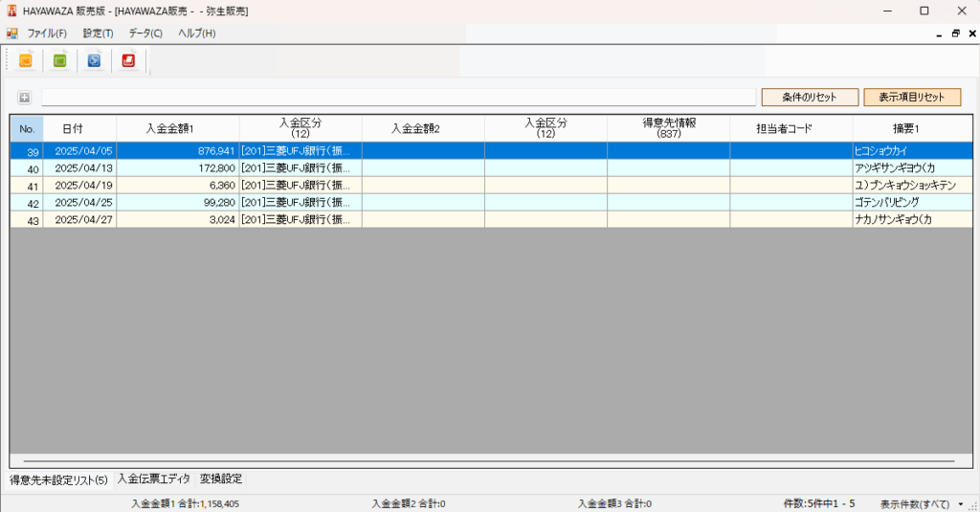Open the 設定(T) menu

click(98, 33)
